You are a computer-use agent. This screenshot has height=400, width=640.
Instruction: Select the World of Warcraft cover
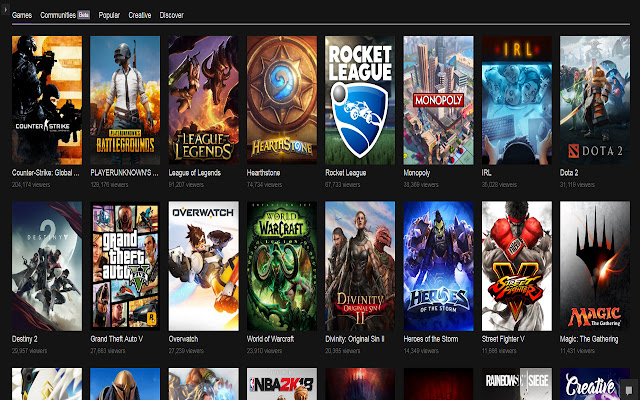282,266
